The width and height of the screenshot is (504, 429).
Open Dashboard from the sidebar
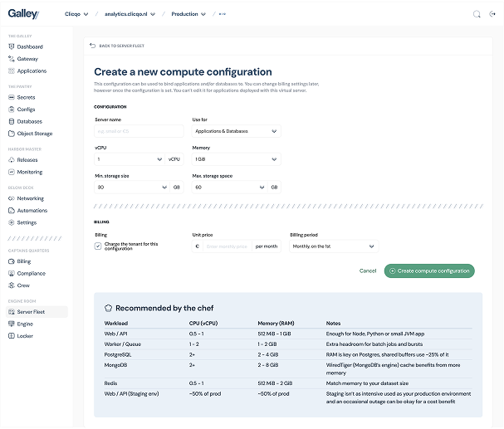tap(30, 46)
